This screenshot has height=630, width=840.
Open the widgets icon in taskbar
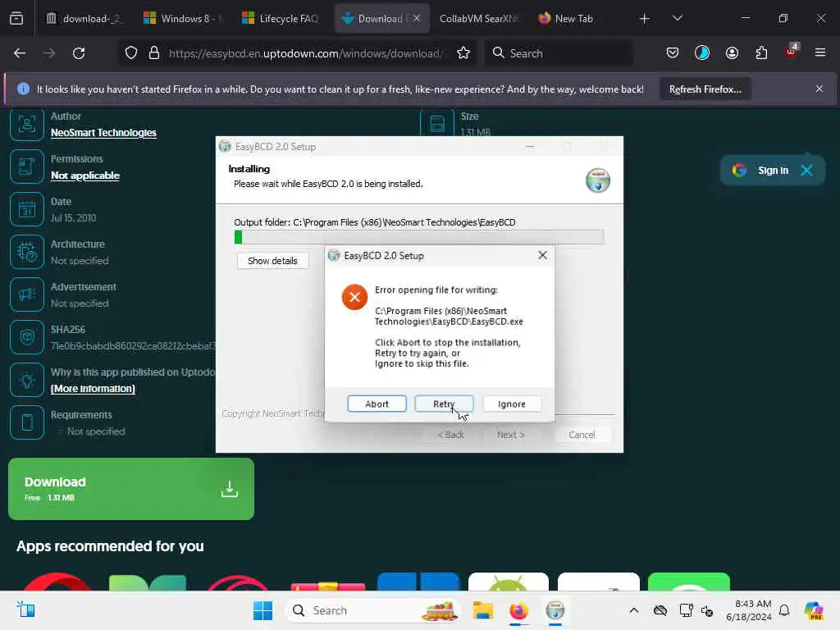point(25,610)
